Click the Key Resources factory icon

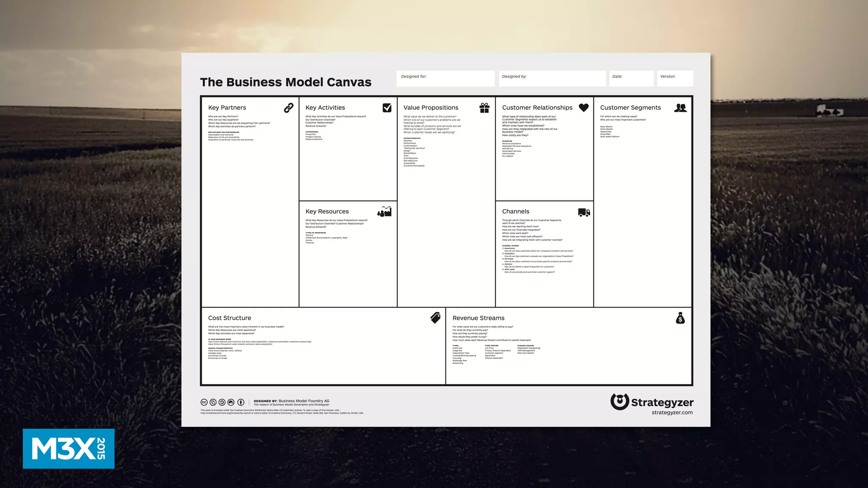pos(384,211)
